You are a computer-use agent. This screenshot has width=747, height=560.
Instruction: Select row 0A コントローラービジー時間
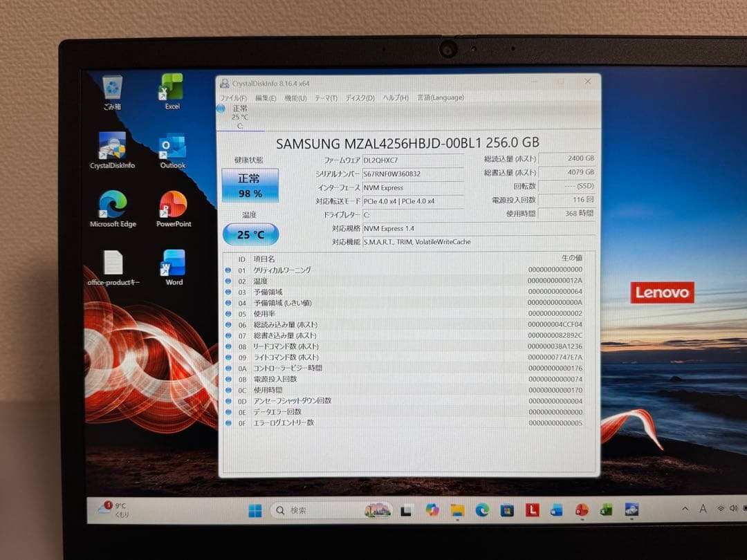click(405, 368)
